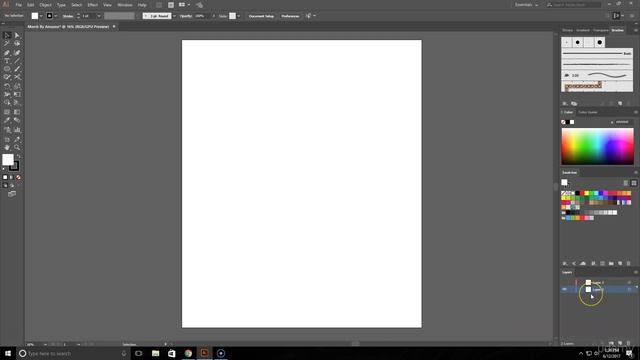Open Swatch Libraries menu in Swatches panel

click(x=565, y=264)
